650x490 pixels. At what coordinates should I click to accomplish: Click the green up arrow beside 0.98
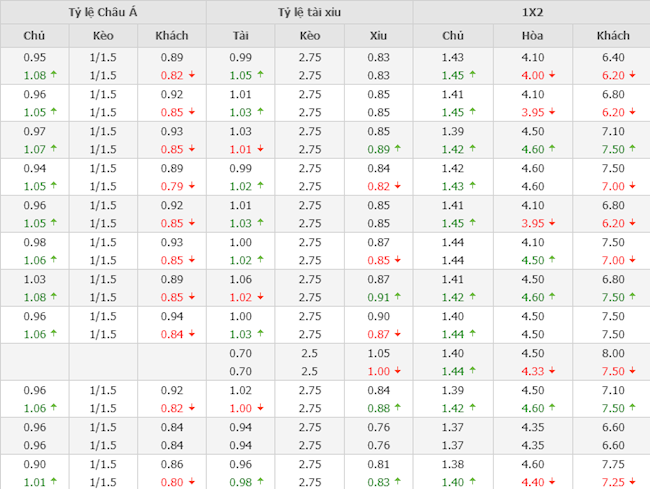[x=260, y=482]
